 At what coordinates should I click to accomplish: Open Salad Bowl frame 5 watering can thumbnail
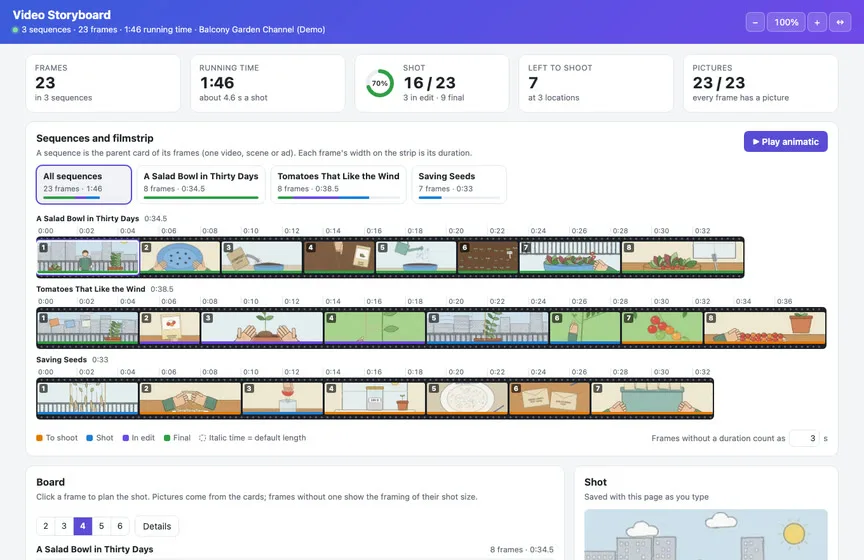click(x=416, y=257)
